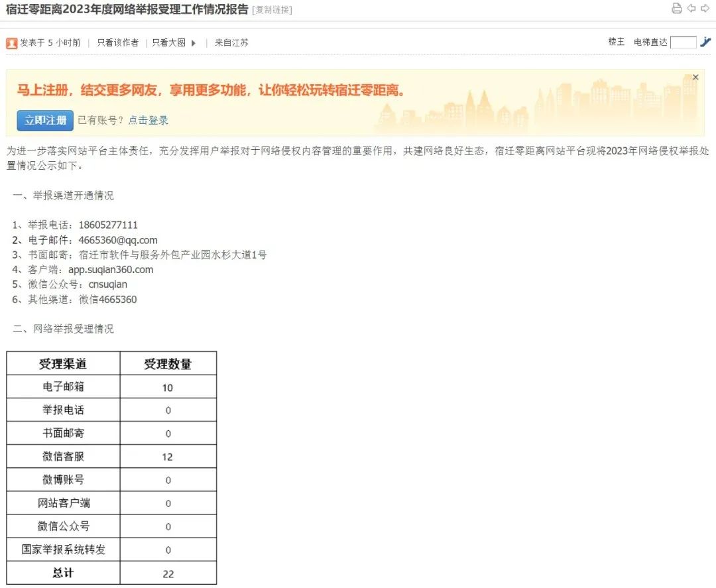The image size is (716, 588).
Task: Click 复制链接 to copy thread link
Action: 272,10
